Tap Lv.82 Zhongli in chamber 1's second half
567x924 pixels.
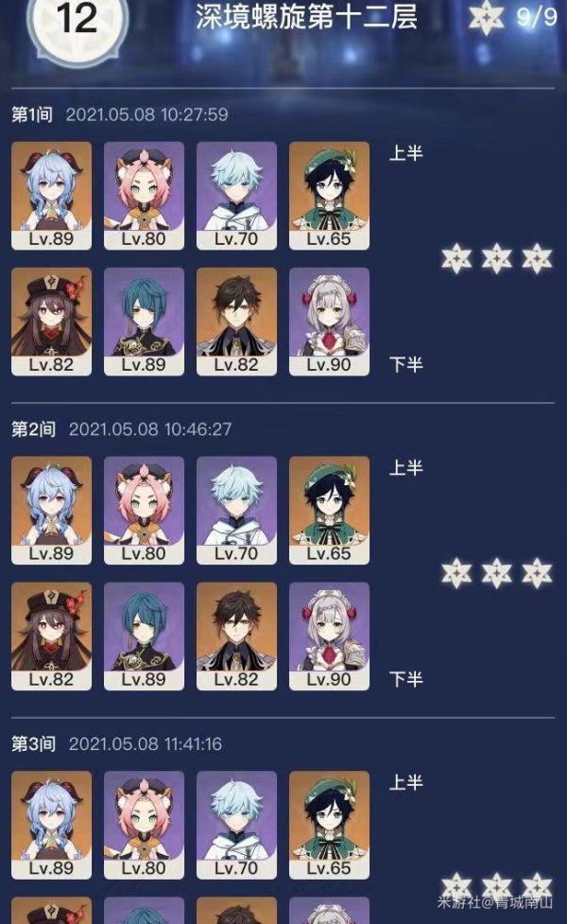tap(236, 322)
